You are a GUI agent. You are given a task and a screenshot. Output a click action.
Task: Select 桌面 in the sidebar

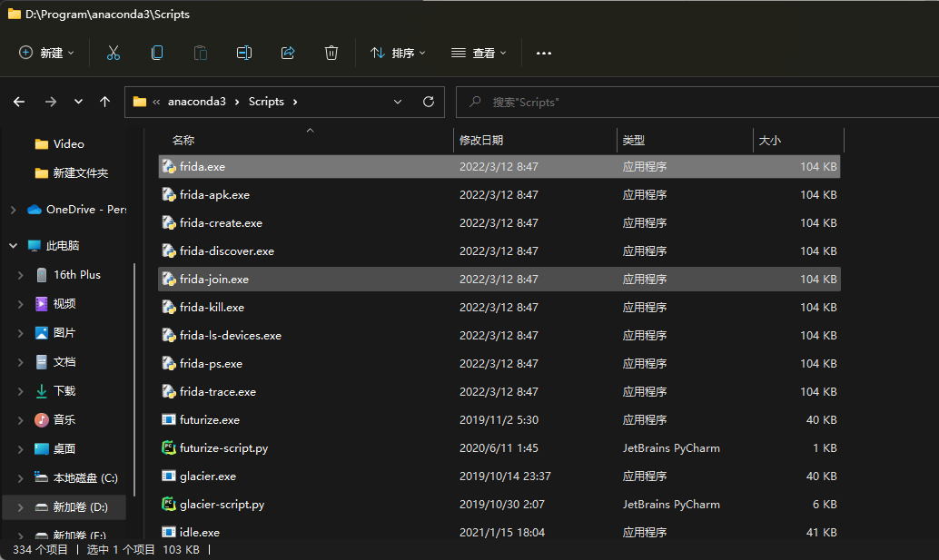click(x=64, y=448)
